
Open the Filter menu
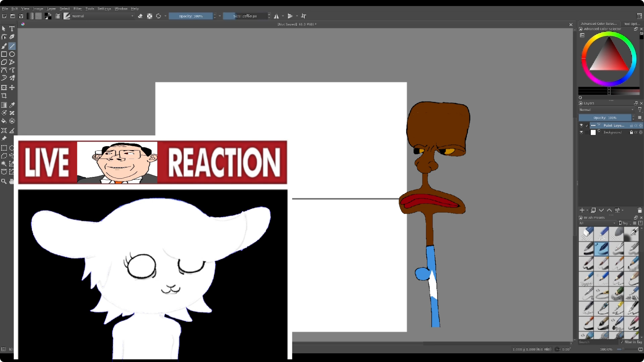point(77,9)
